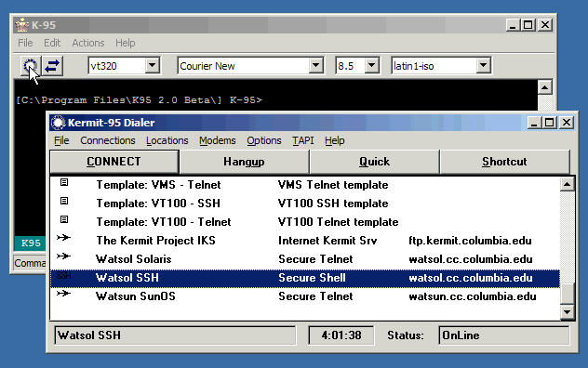This screenshot has width=588, height=368.
Task: Open the Modems menu
Action: click(218, 140)
